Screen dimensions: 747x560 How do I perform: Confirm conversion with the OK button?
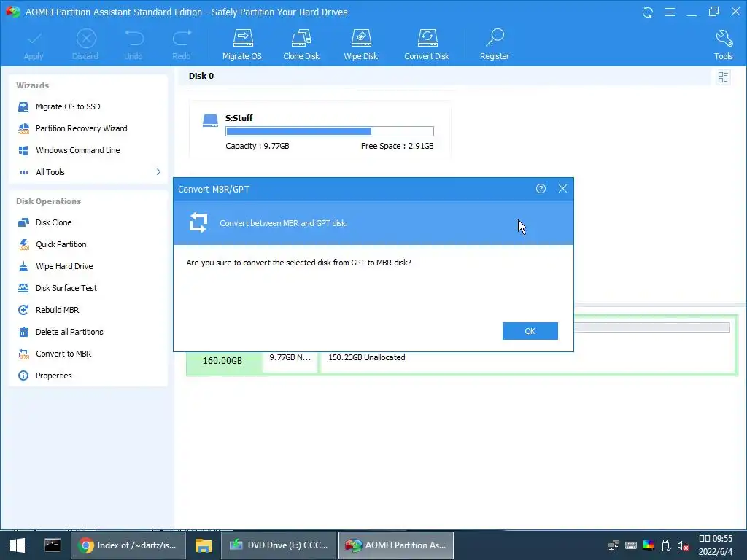pos(530,331)
